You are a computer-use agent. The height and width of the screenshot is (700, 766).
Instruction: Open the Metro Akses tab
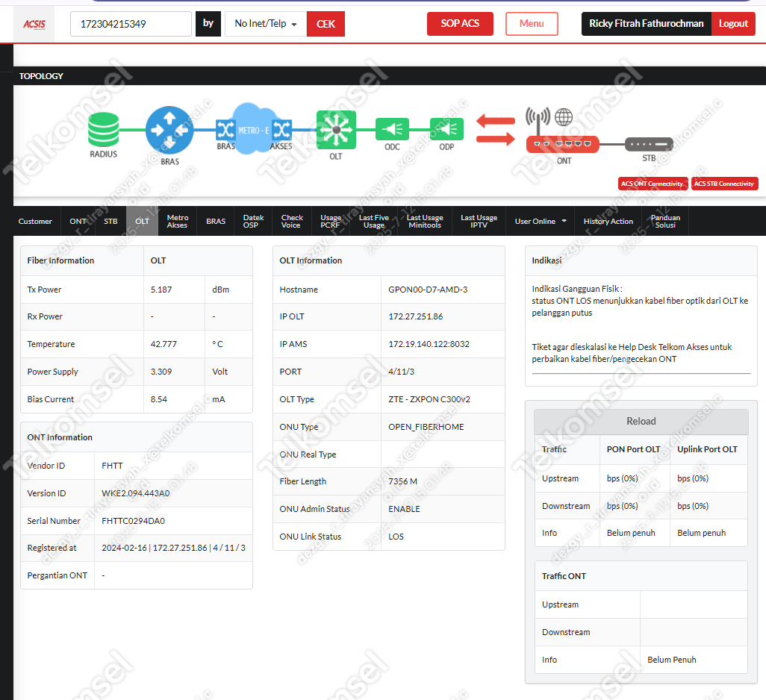tap(178, 221)
